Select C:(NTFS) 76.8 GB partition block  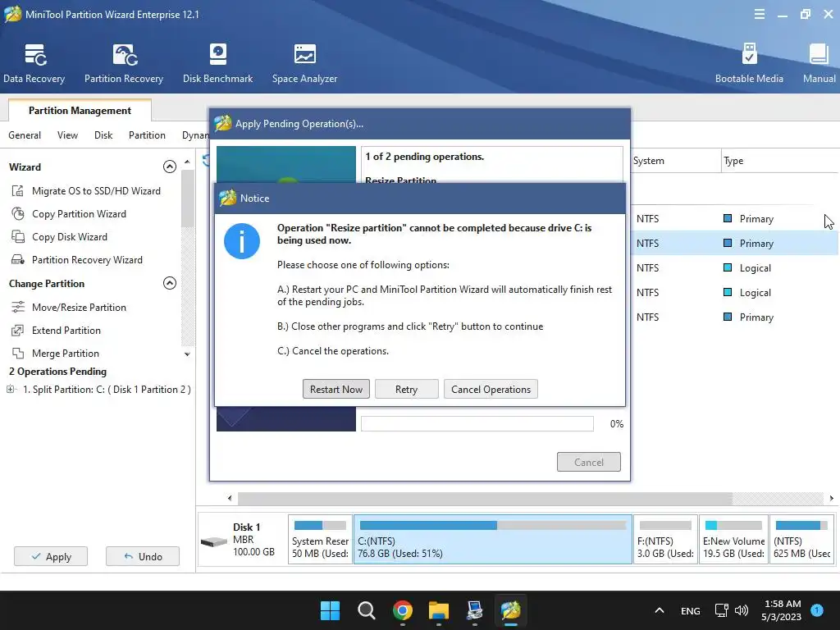pyautogui.click(x=492, y=540)
